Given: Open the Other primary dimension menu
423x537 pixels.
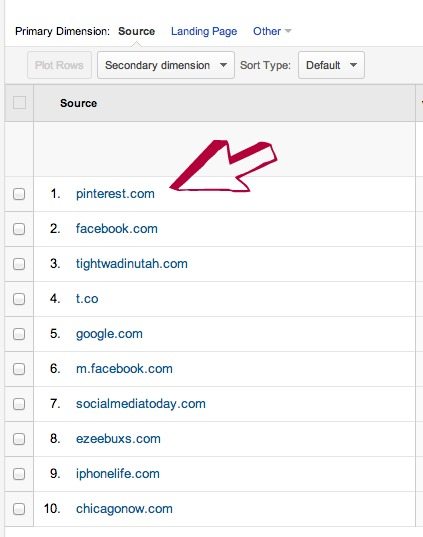Looking at the screenshot, I should [x=272, y=31].
